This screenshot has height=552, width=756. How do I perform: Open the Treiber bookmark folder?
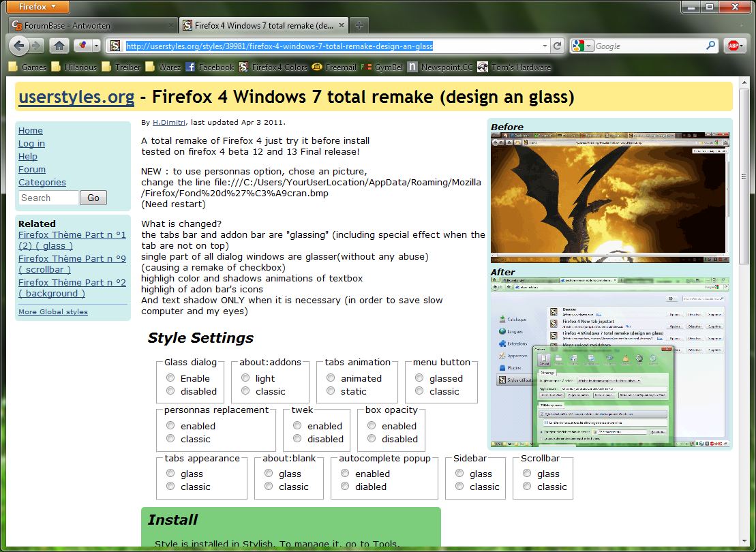(x=121, y=67)
